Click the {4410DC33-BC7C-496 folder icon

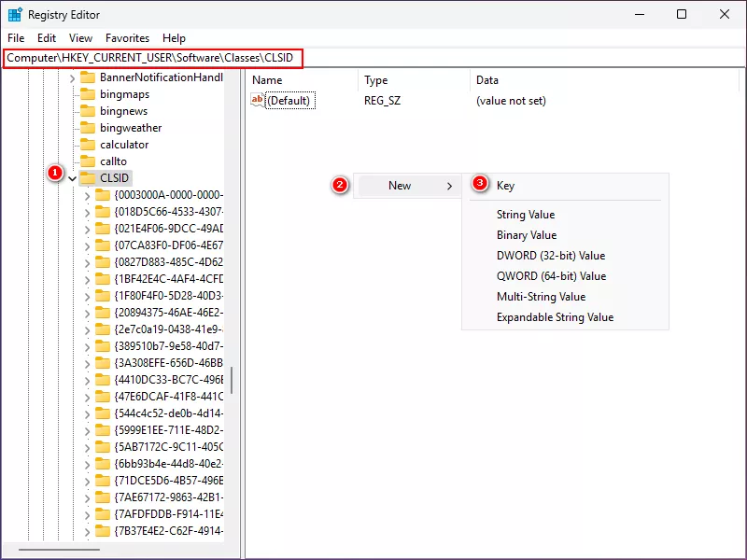coord(103,380)
